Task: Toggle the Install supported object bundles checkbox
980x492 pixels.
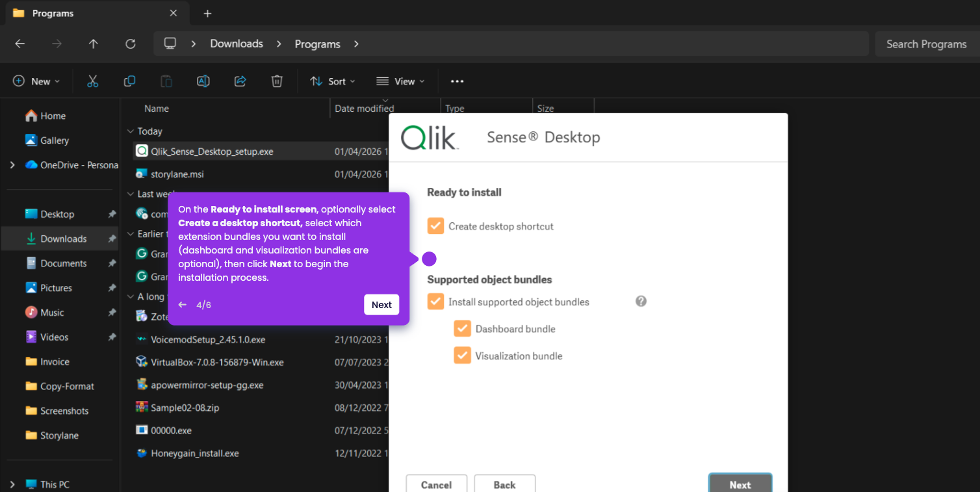Action: [435, 302]
